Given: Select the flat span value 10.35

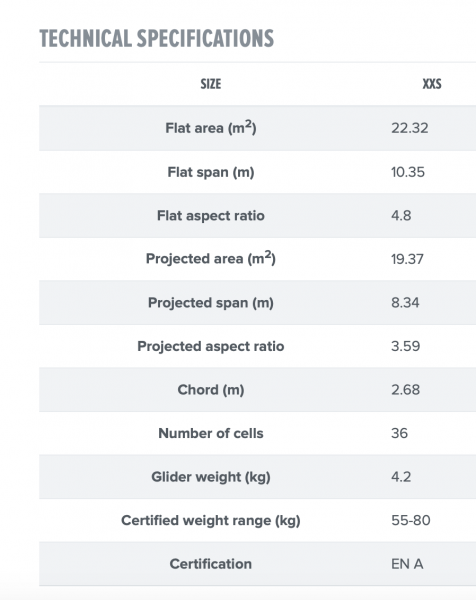Looking at the screenshot, I should click(x=408, y=172).
